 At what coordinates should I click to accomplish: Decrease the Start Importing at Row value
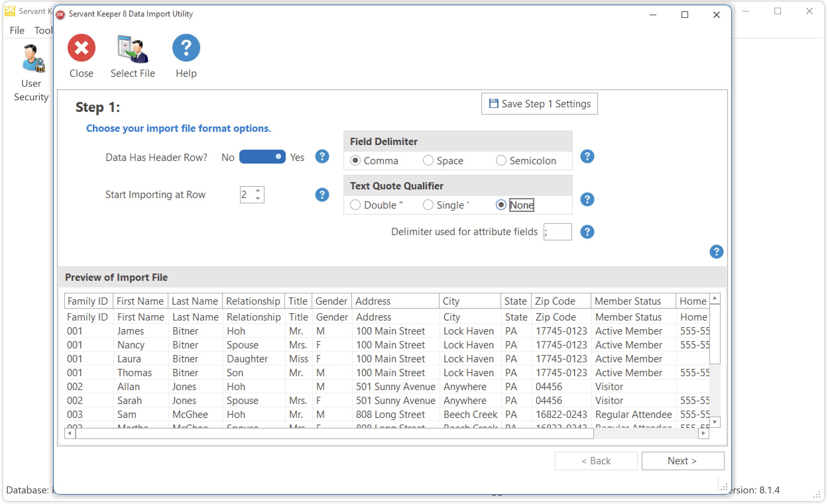point(258,198)
